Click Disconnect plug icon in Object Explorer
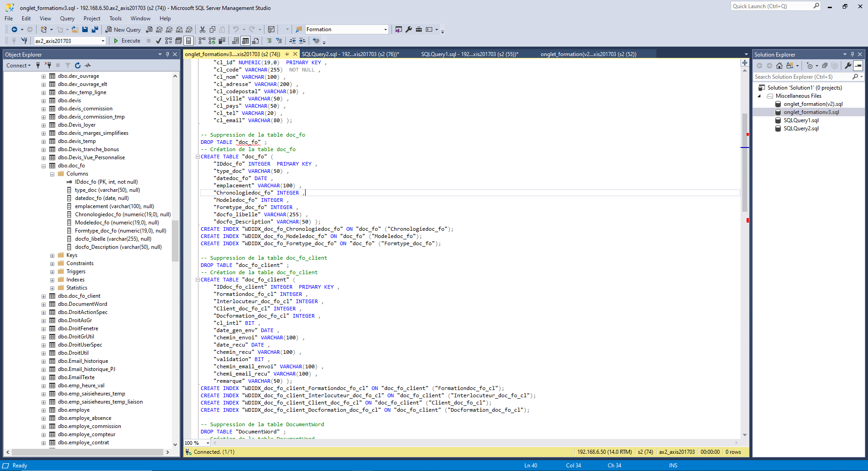This screenshot has width=868, height=471. point(48,65)
